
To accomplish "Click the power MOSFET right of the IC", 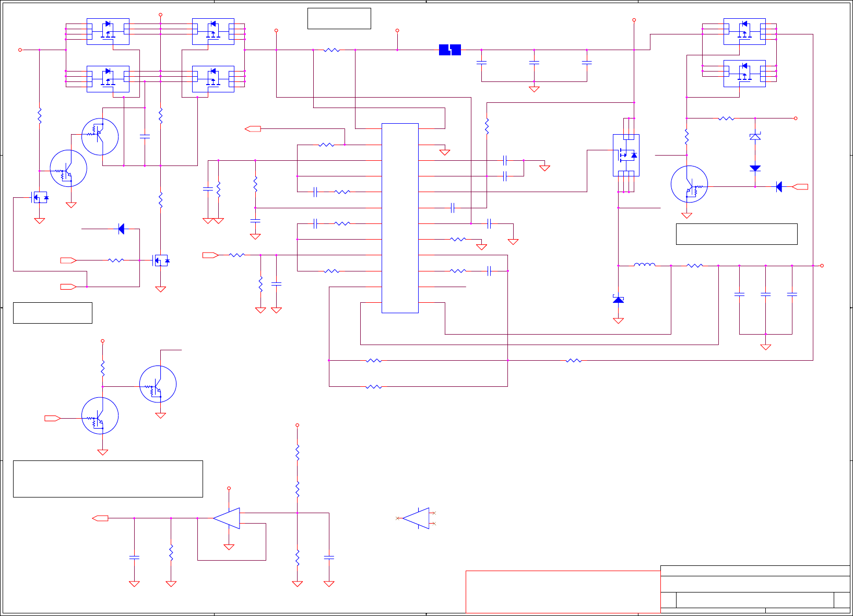I will [626, 155].
